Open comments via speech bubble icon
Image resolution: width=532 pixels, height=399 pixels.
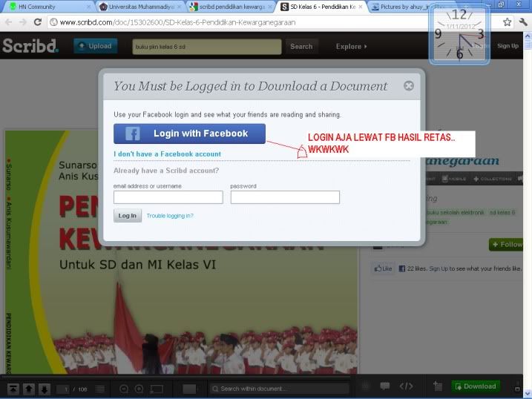[385, 386]
